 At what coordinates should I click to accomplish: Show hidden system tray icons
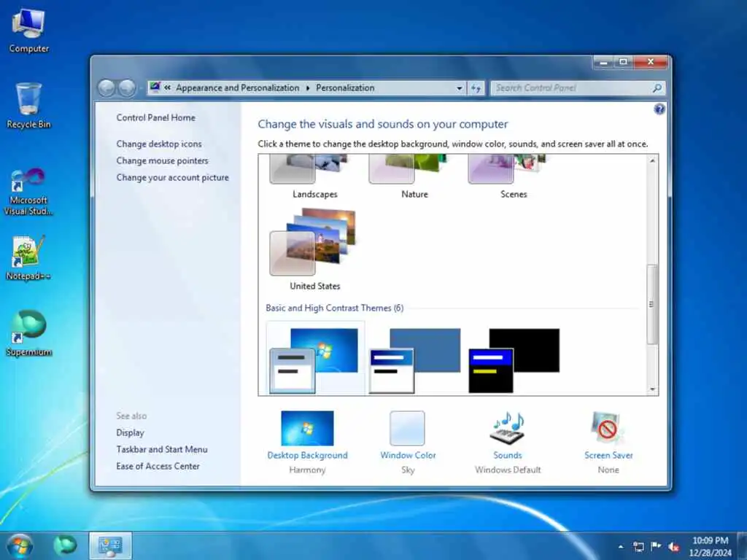click(x=621, y=547)
